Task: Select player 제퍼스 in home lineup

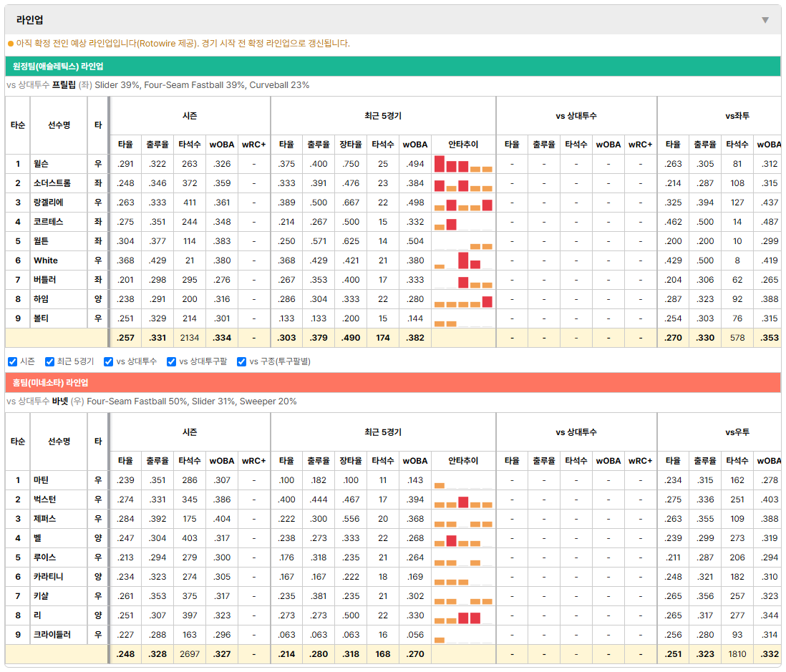Action: 44,519
